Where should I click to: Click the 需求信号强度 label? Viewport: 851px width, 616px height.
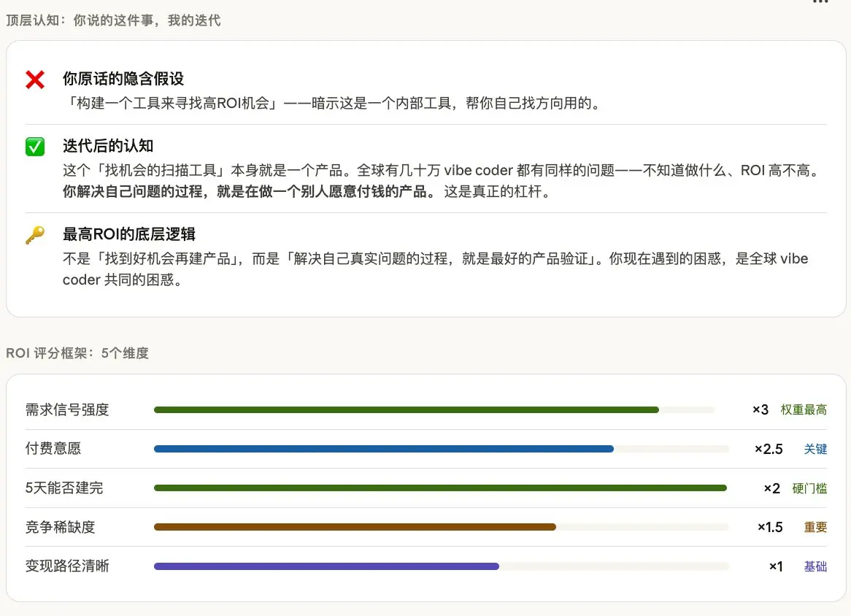pos(67,409)
